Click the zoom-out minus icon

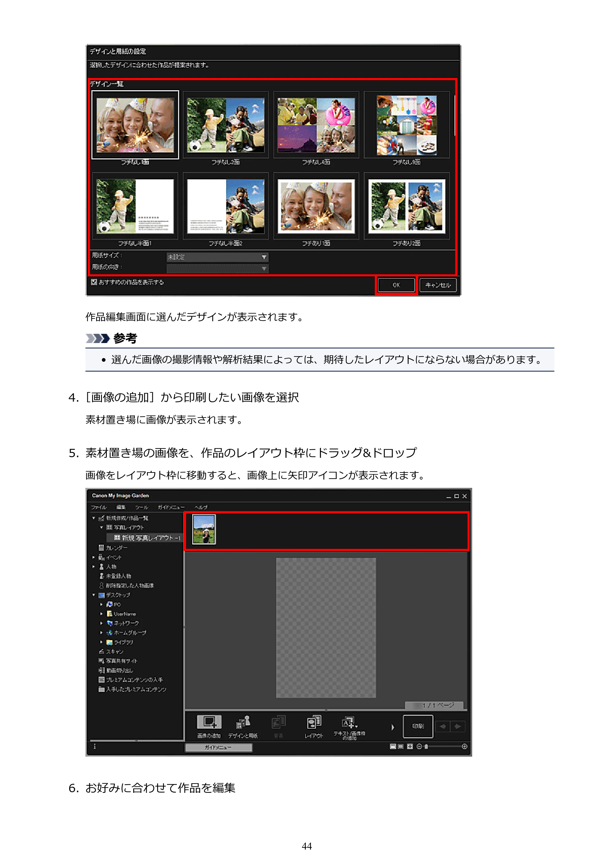click(x=419, y=746)
